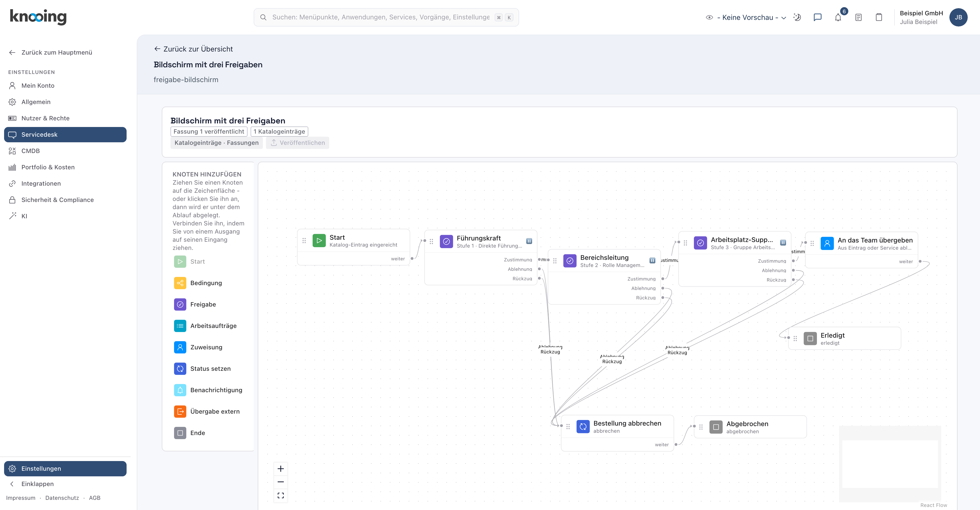Select the Bestellung abbrechen node

[x=617, y=433]
